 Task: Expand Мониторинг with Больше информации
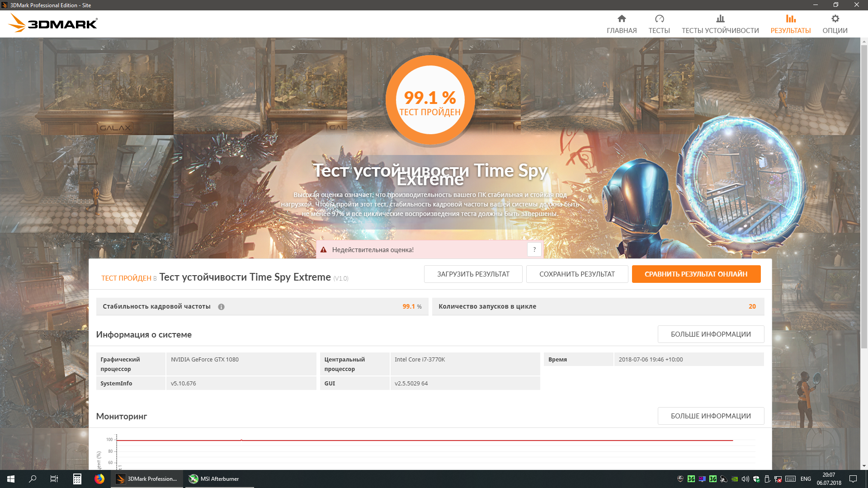[x=710, y=416]
